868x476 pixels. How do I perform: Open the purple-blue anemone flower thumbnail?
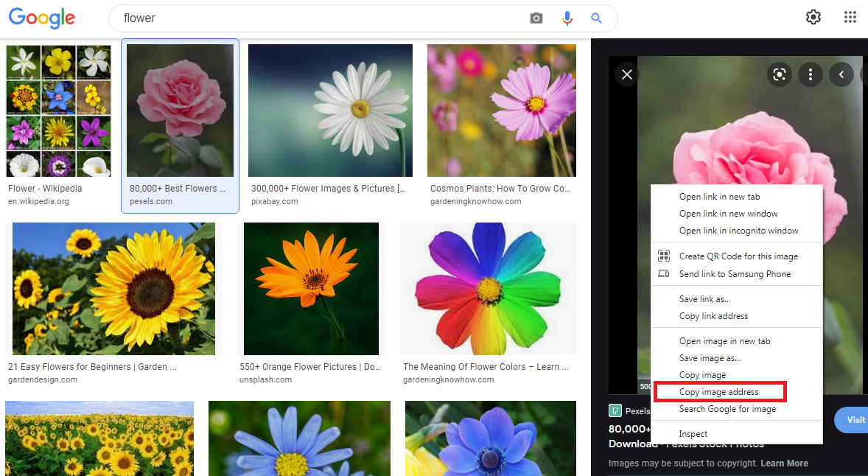491,438
